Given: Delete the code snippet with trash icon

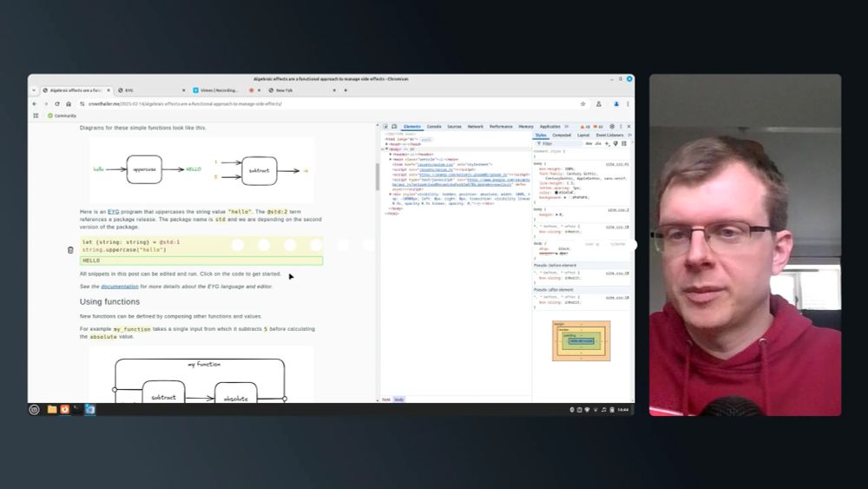Looking at the screenshot, I should pyautogui.click(x=70, y=250).
